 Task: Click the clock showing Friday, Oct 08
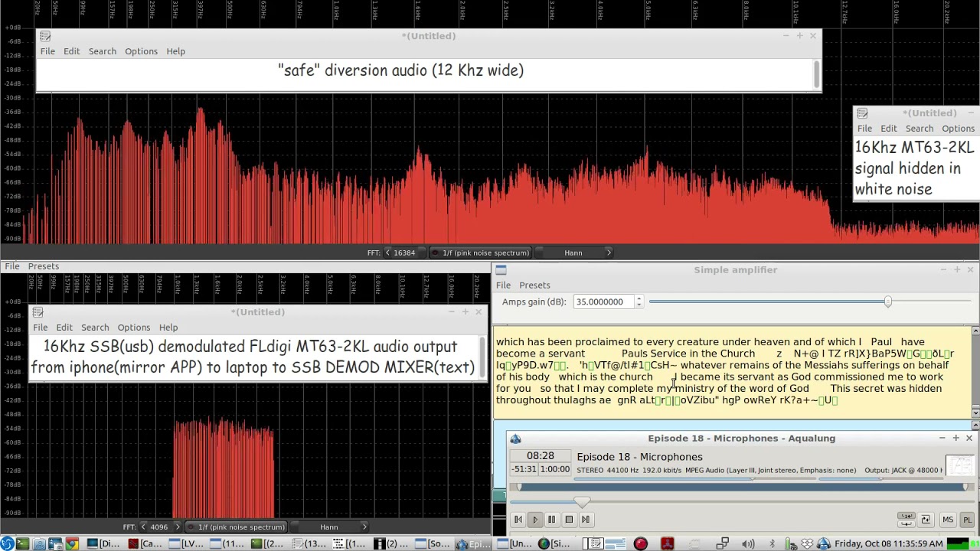click(888, 544)
